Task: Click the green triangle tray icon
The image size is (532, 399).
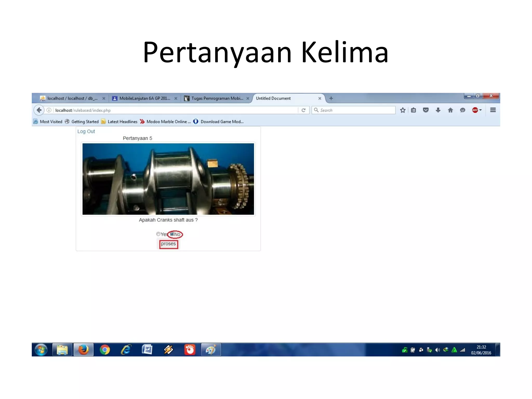Action: [454, 350]
